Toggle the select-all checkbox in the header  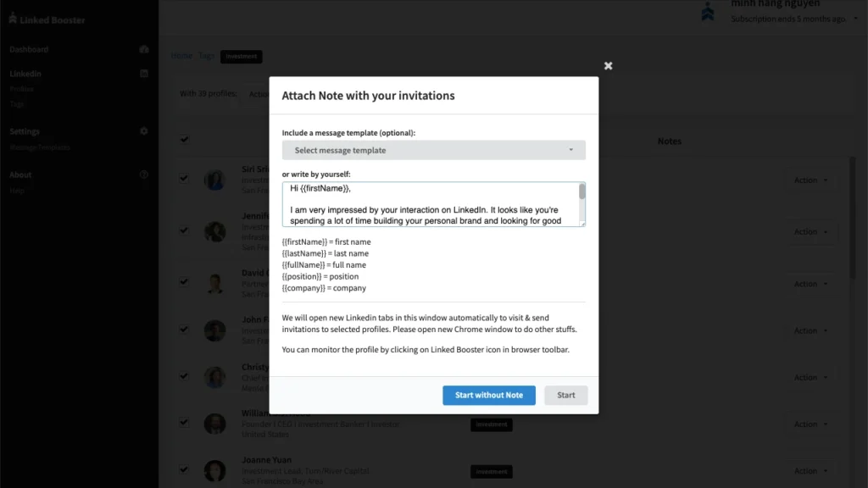[x=184, y=141]
